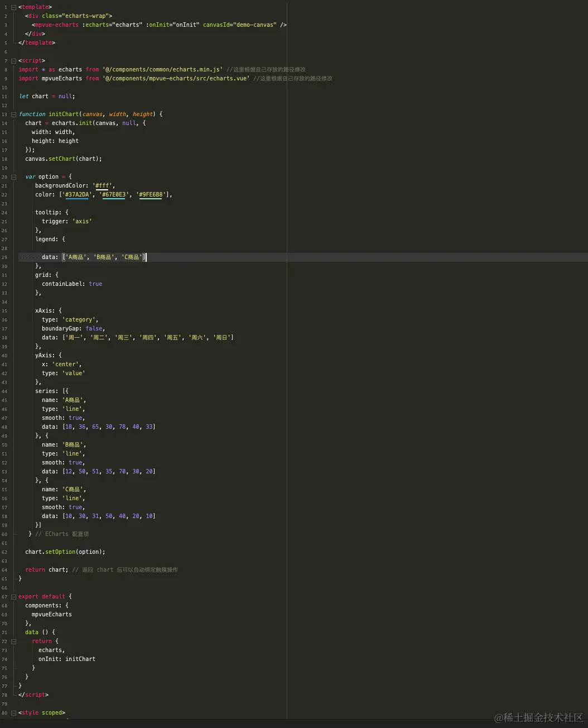Click the 'C商品' entry in legend data
Screen dimensions: 588x728
tap(132, 257)
